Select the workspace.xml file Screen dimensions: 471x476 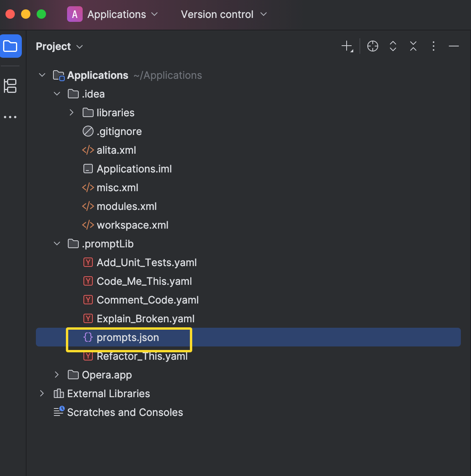[125, 225]
